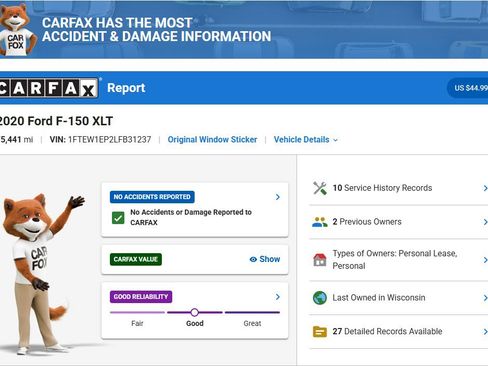Expand Detailed Records Available chevron
488x366 pixels.
coord(485,332)
